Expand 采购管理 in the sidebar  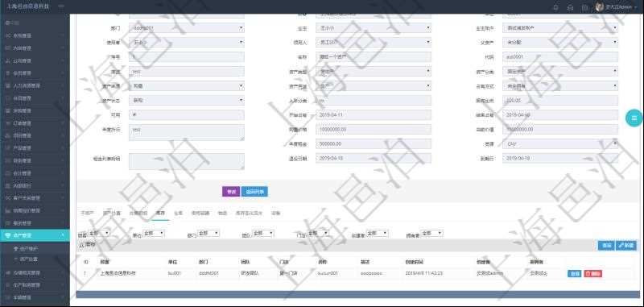pos(35,111)
